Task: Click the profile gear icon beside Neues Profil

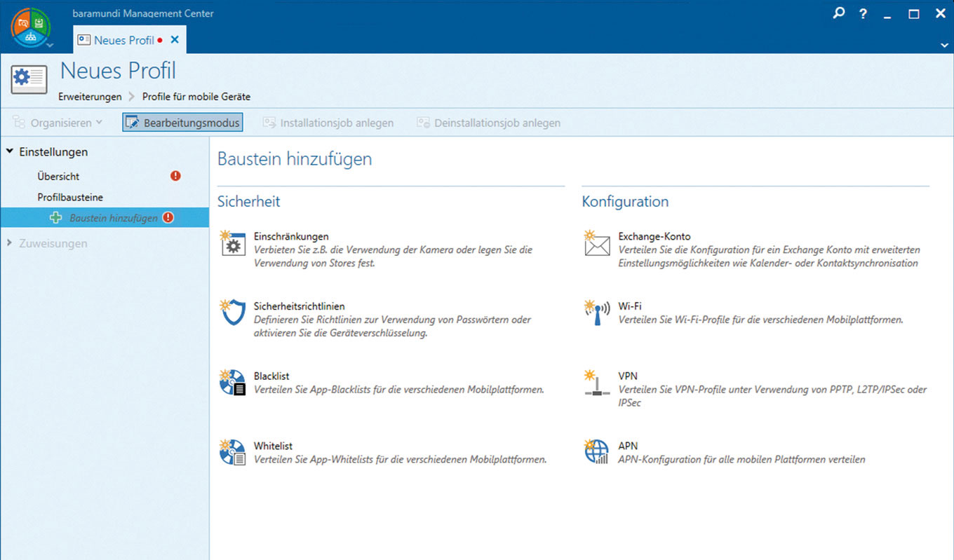Action: click(29, 78)
